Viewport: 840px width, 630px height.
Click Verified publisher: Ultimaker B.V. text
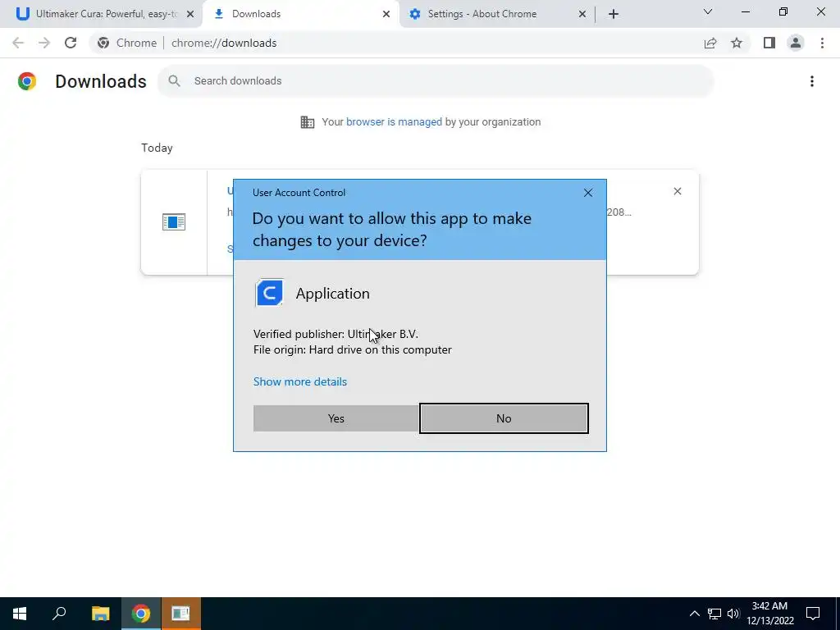(336, 334)
